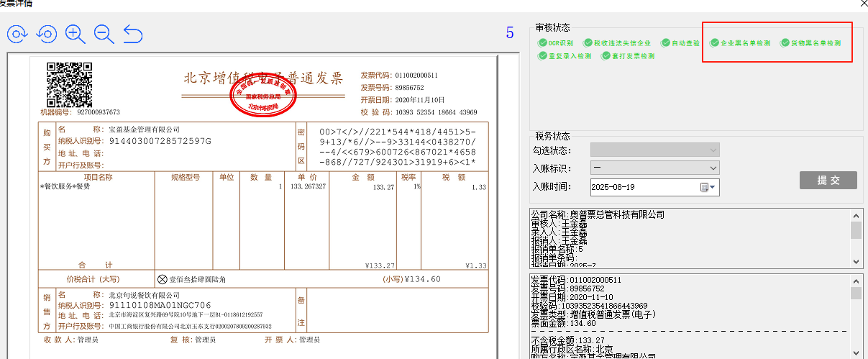Click the 税收违法失信企业 status item

coord(617,43)
